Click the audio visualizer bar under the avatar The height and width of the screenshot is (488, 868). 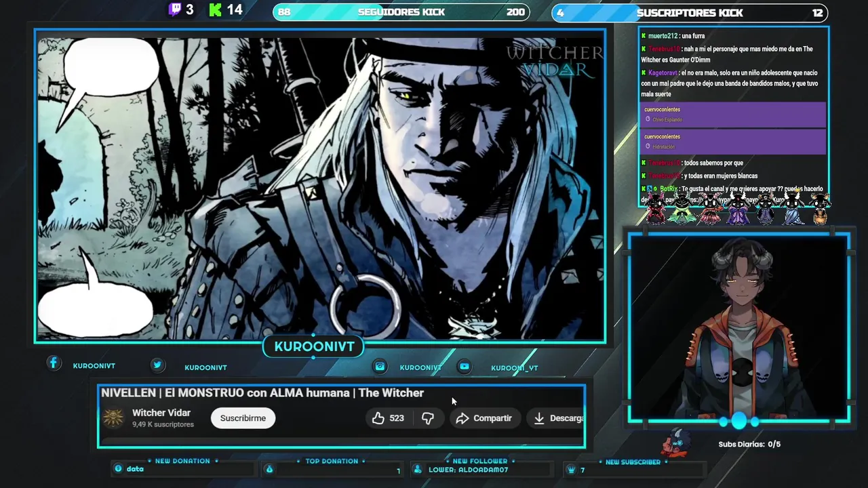(739, 422)
